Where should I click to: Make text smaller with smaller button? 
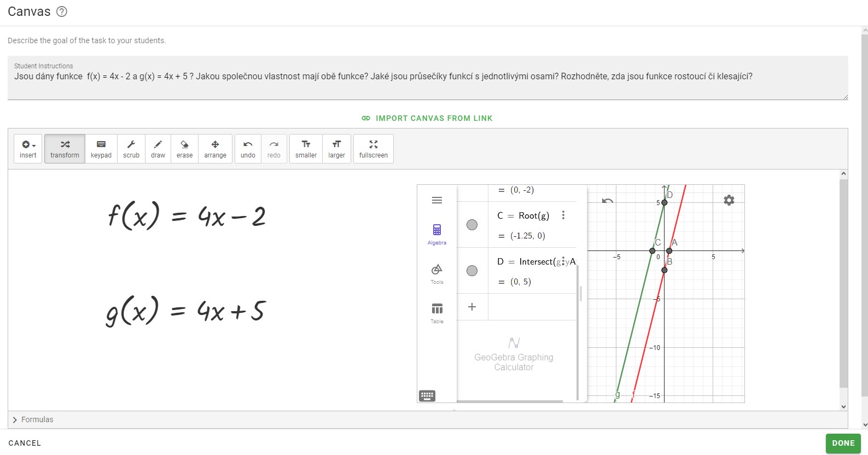click(306, 149)
